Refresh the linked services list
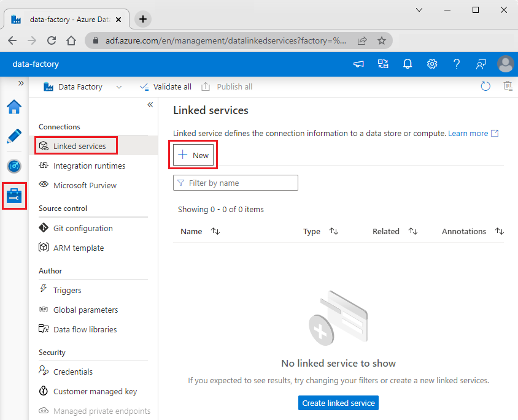The width and height of the screenshot is (518, 420). click(x=485, y=86)
